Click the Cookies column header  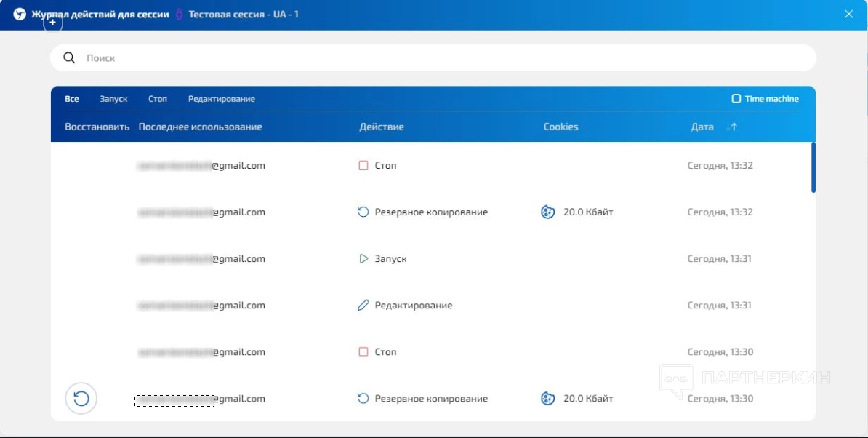coord(560,127)
